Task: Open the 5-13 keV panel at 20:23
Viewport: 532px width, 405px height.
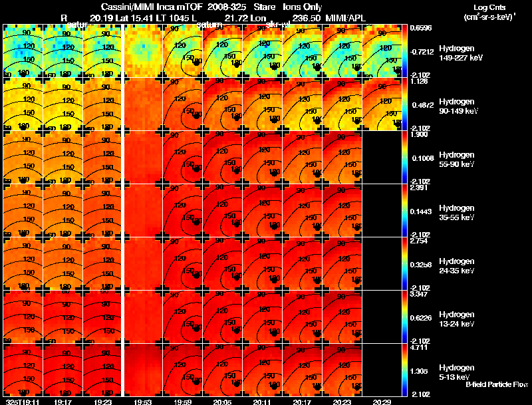Action: click(342, 370)
